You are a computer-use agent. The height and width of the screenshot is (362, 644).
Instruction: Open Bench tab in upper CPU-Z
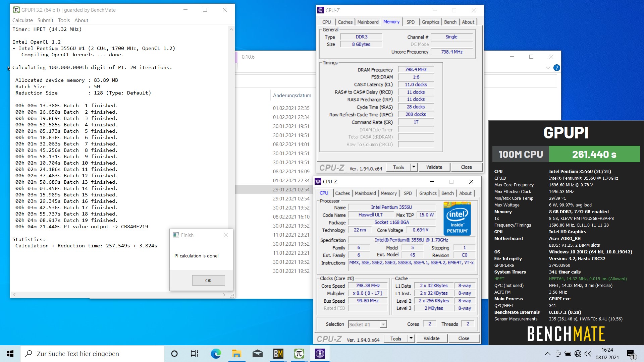click(450, 22)
